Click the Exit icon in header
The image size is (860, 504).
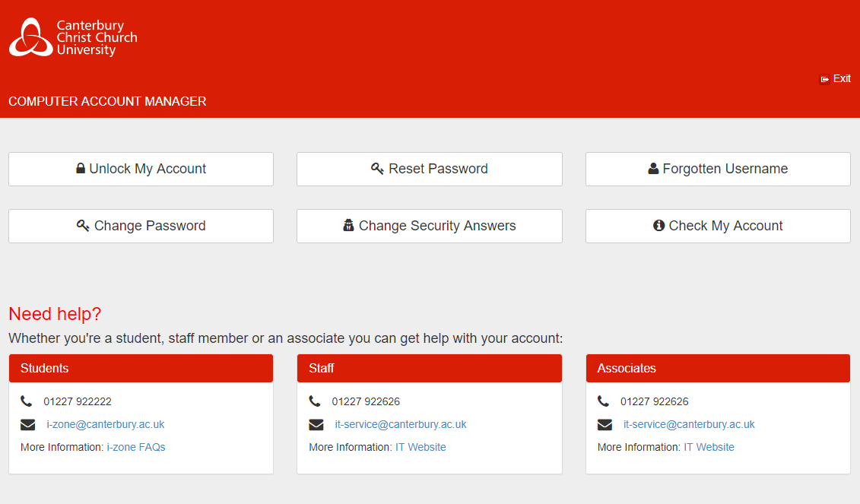point(824,79)
